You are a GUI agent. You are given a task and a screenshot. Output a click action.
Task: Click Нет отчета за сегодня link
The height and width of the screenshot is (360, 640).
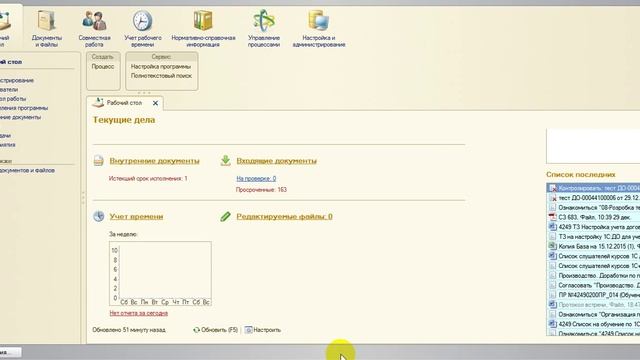[x=138, y=313]
